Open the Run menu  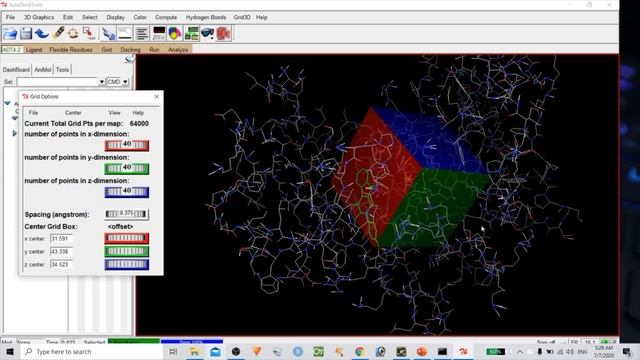(x=154, y=49)
